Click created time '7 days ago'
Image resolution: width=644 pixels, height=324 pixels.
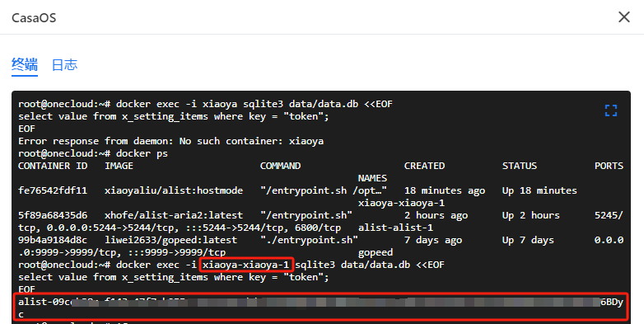[x=433, y=240]
